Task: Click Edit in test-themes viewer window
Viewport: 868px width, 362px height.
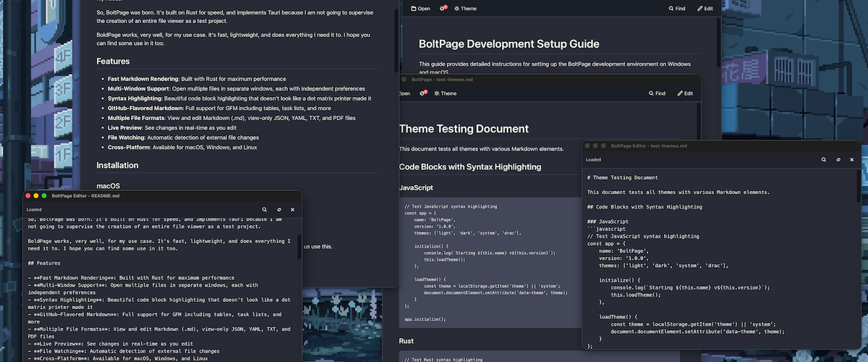Action: 684,93
